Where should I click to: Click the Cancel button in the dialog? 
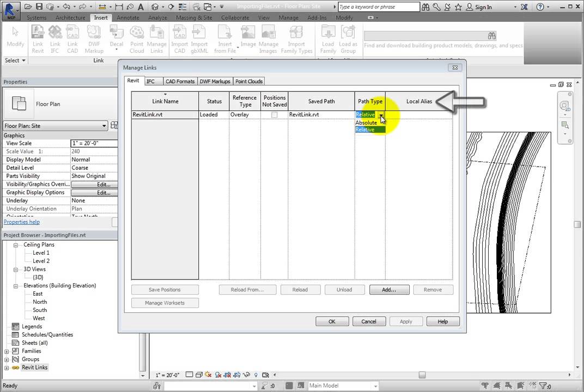click(369, 321)
